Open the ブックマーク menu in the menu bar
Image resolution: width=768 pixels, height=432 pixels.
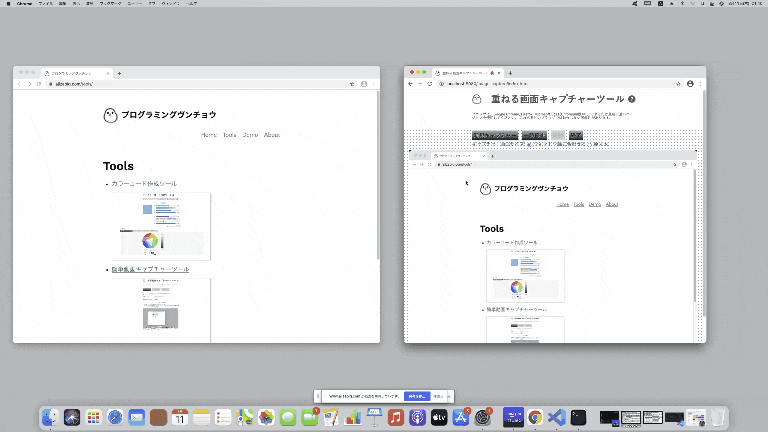point(110,3)
